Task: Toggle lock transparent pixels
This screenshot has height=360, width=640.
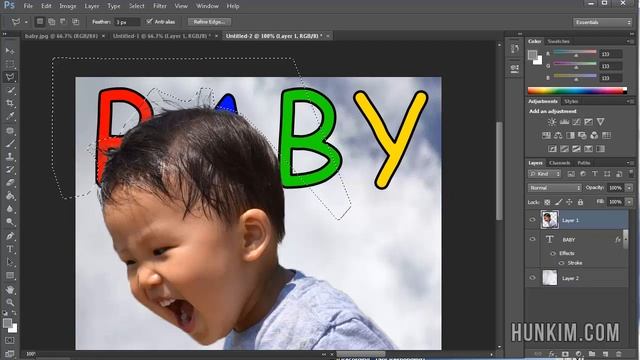Action: click(547, 202)
